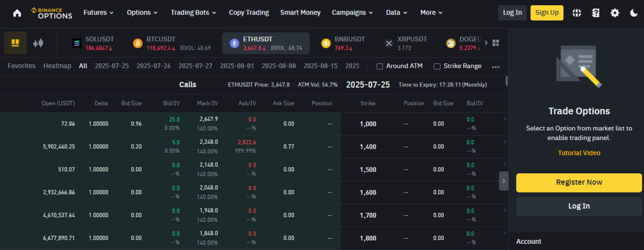Enable the Around ATM checkbox
This screenshot has height=250, width=644.
(379, 66)
